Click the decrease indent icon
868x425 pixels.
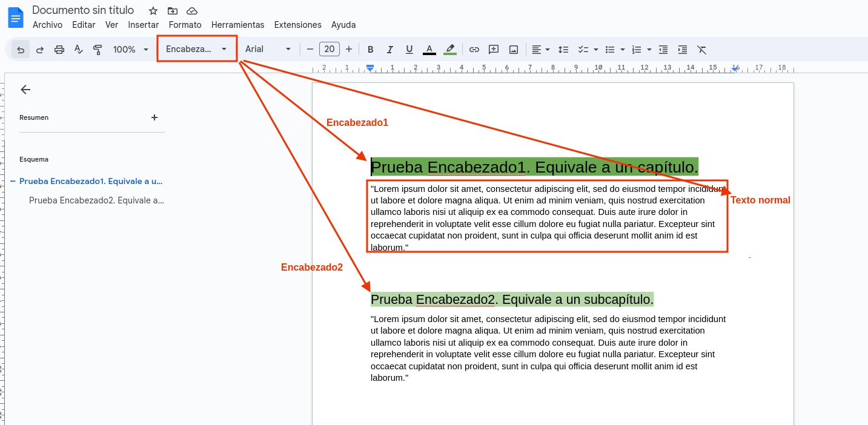point(663,50)
